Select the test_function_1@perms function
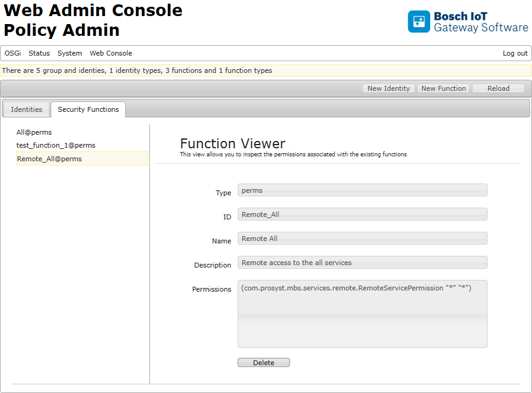The height and width of the screenshot is (393, 532). [x=54, y=145]
